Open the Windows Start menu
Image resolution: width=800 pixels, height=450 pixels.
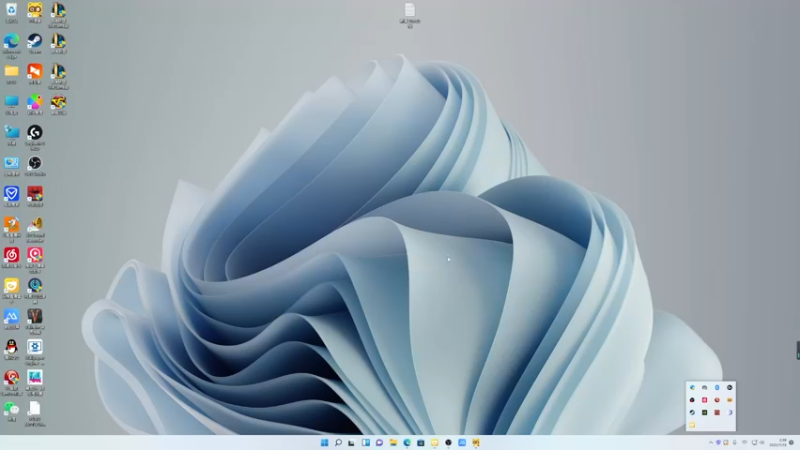point(324,442)
